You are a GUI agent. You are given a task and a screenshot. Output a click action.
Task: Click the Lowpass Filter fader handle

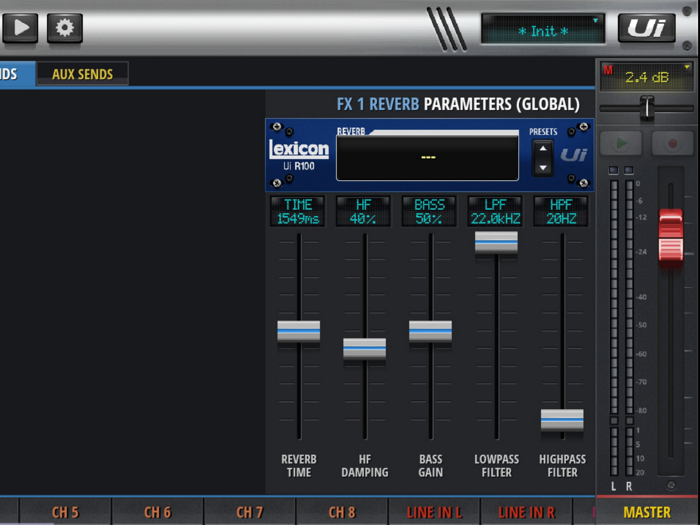click(x=496, y=242)
